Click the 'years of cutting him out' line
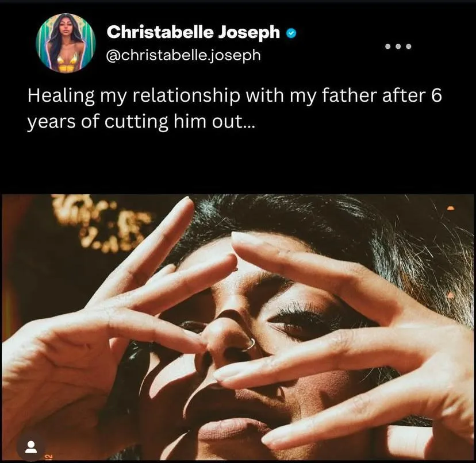476x463 pixels. (140, 122)
